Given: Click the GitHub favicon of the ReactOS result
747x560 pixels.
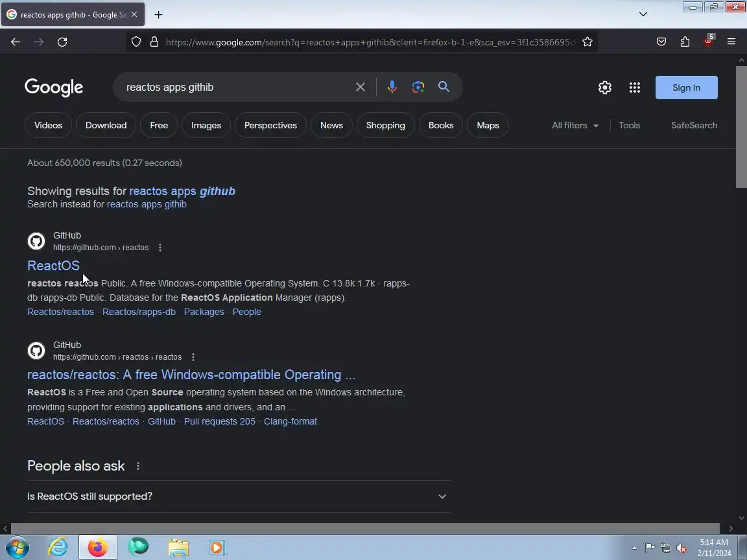Looking at the screenshot, I should (x=36, y=241).
